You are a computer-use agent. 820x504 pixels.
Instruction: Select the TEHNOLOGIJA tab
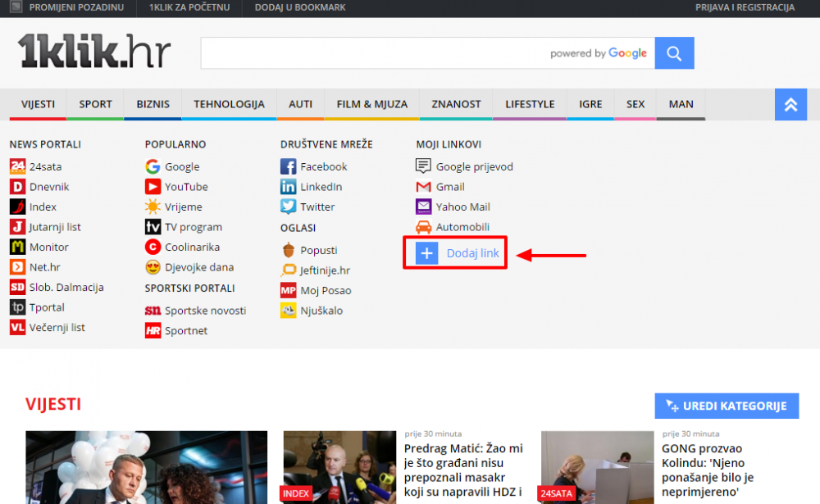click(229, 105)
